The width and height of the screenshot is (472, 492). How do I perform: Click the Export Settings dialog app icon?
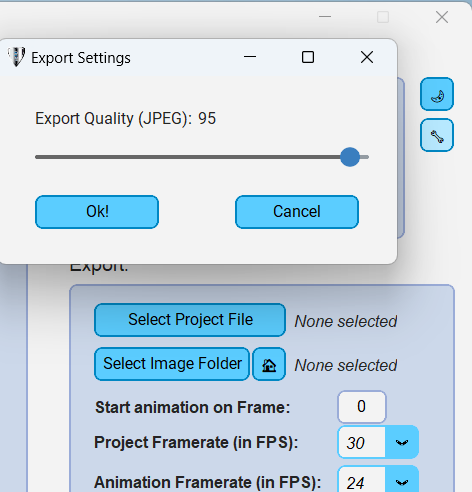16,57
